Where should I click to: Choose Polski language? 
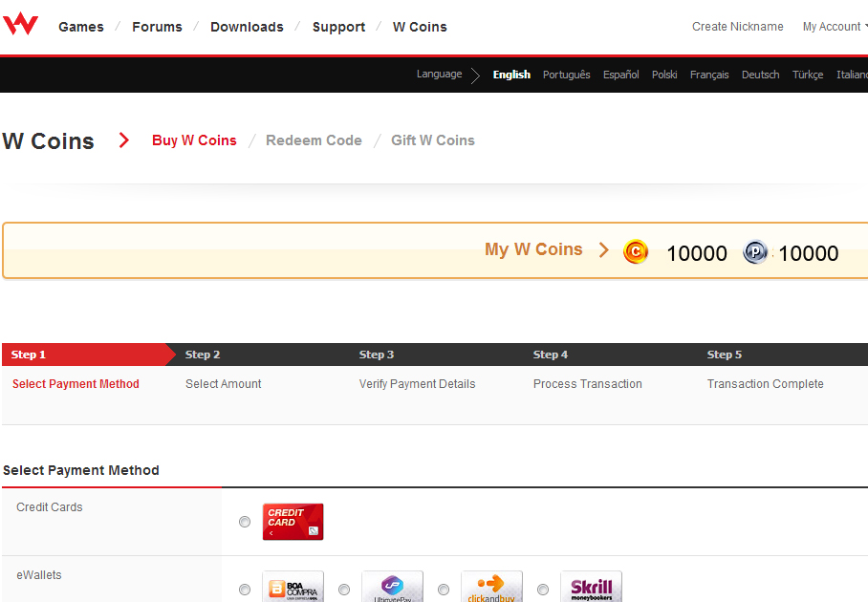point(664,75)
